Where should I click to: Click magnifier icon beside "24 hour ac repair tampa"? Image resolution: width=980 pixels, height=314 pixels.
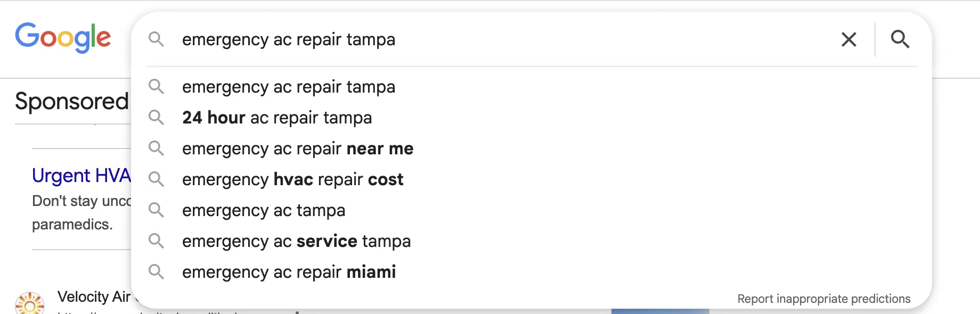[x=156, y=118]
